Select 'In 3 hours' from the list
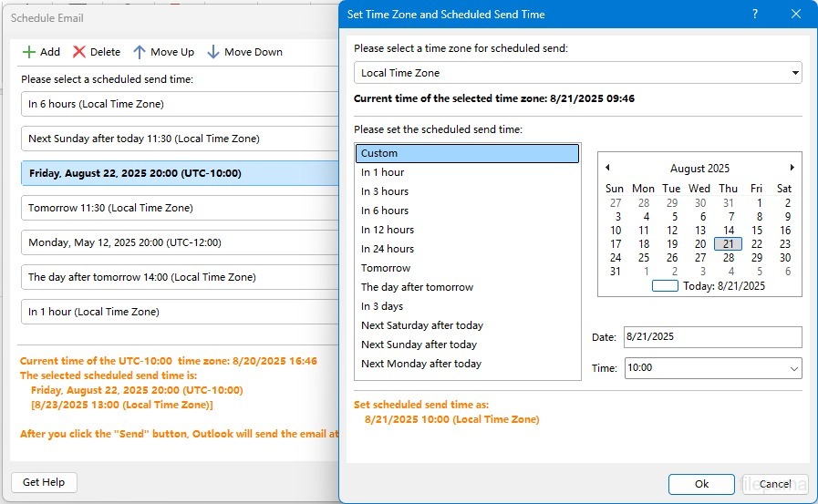Screen dimensions: 818x504 point(385,191)
